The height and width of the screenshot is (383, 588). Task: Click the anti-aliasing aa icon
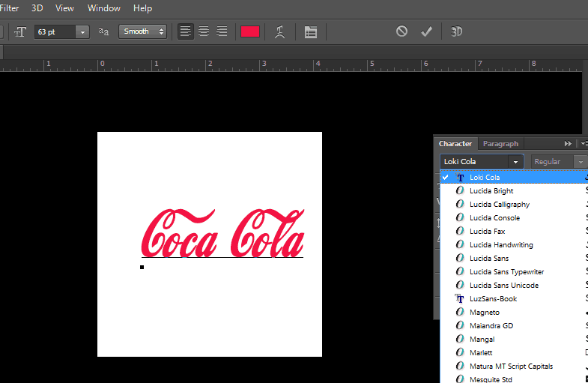(x=104, y=31)
